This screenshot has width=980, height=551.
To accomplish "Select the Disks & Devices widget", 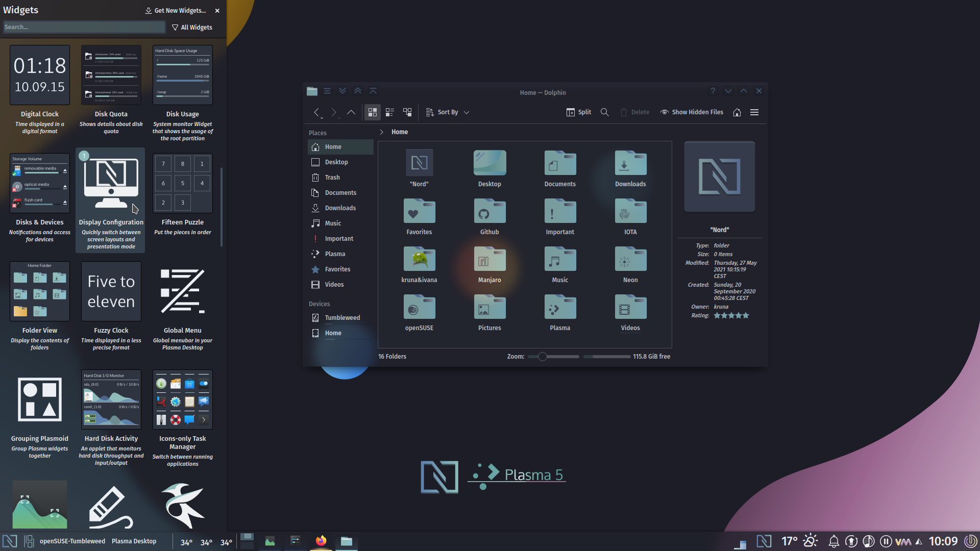I will pyautogui.click(x=40, y=198).
